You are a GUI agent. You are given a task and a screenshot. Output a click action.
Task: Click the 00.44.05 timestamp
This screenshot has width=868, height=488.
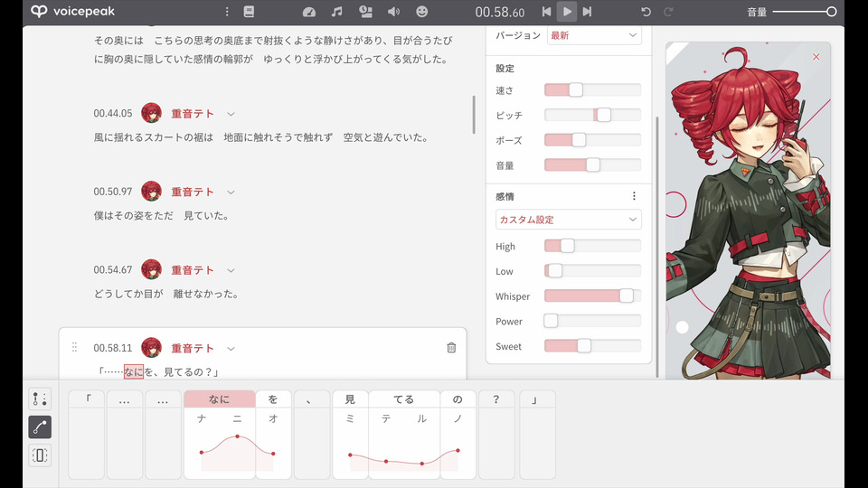[113, 114]
